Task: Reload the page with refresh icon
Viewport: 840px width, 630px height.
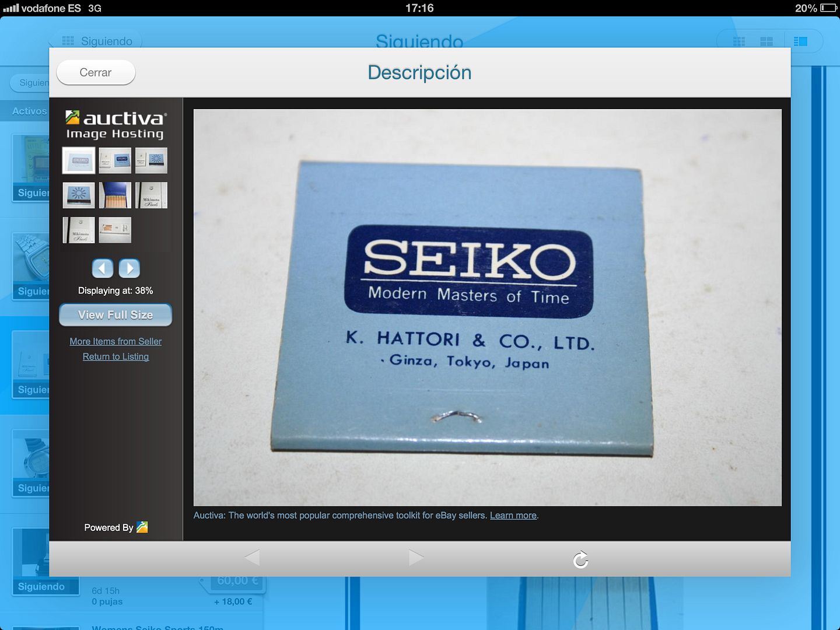Action: coord(580,559)
